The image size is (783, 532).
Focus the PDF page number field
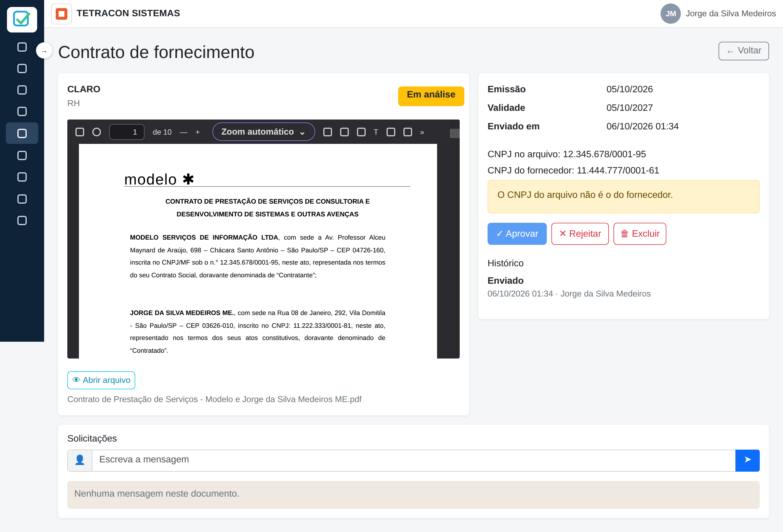click(127, 132)
